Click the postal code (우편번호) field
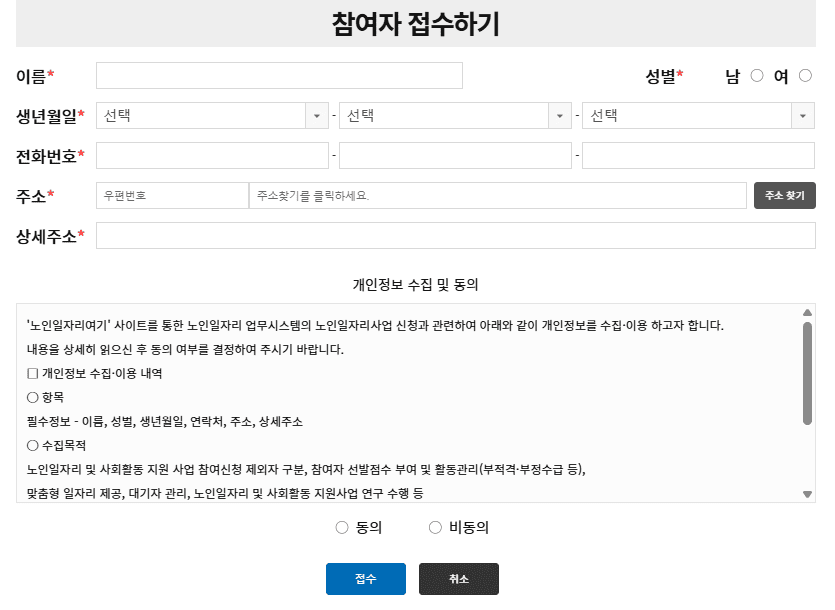This screenshot has width=835, height=610. pos(172,196)
